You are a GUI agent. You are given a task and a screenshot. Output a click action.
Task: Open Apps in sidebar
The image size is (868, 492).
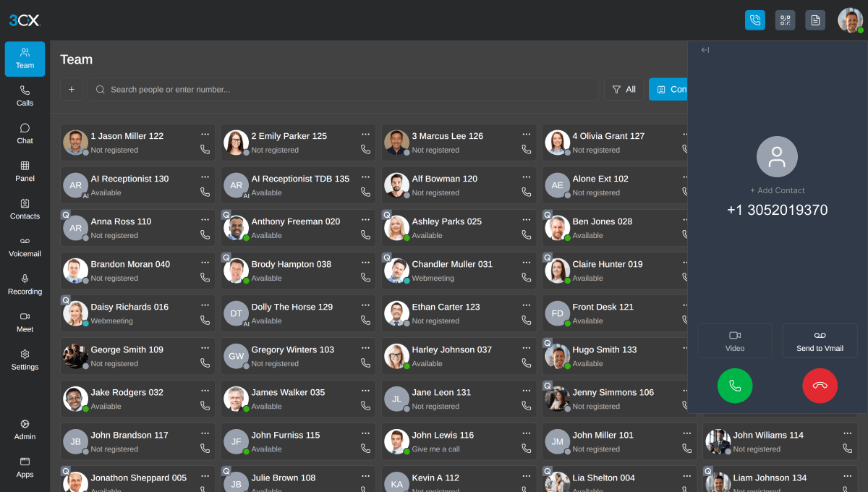(x=25, y=467)
